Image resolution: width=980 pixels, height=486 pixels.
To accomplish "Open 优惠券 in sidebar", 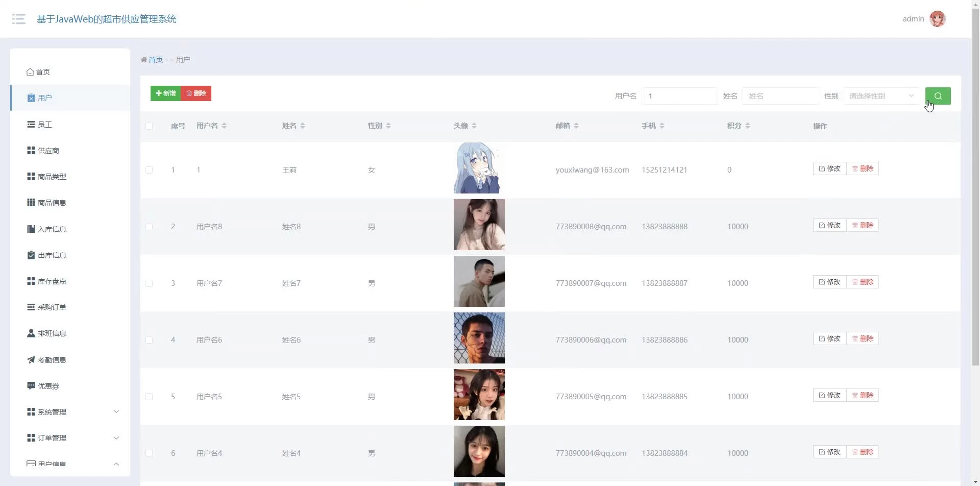I will (70, 386).
